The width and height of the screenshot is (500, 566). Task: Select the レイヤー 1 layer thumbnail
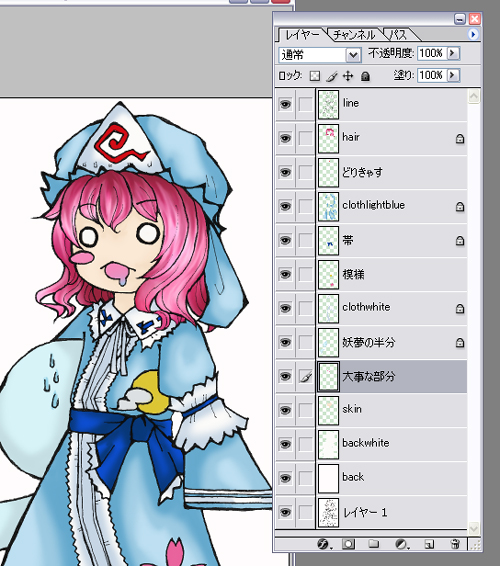click(328, 513)
